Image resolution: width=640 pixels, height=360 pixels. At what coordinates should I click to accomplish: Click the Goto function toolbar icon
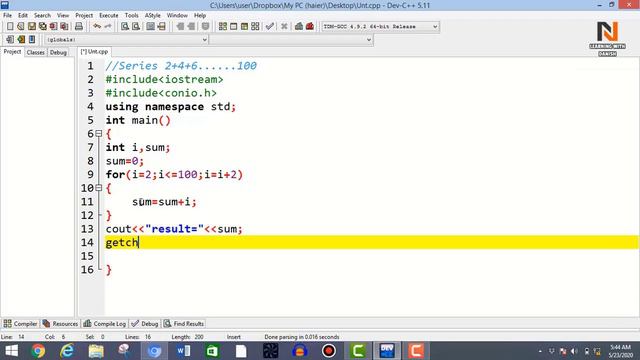(x=151, y=27)
